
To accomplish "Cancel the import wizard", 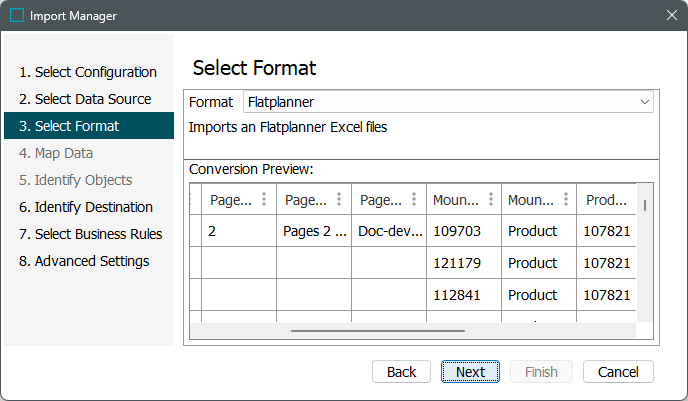I will [x=618, y=372].
